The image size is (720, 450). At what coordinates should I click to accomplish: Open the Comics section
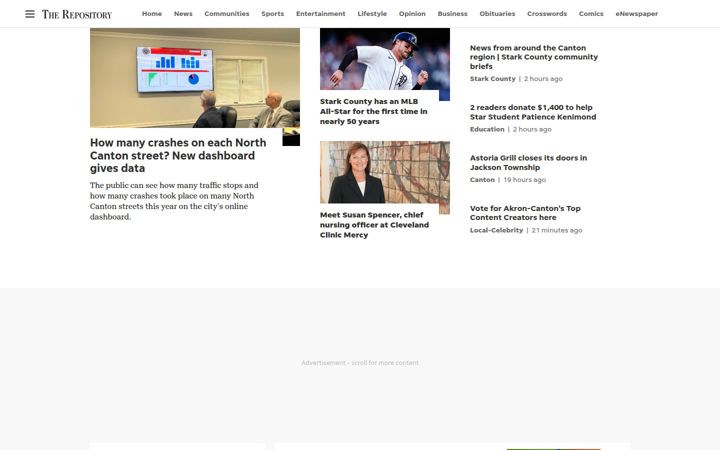click(x=591, y=14)
